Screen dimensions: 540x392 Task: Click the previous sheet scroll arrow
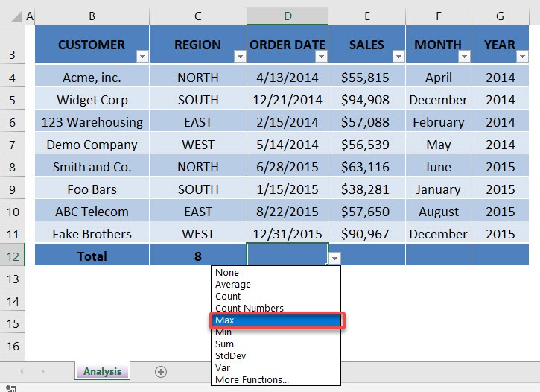click(22, 371)
